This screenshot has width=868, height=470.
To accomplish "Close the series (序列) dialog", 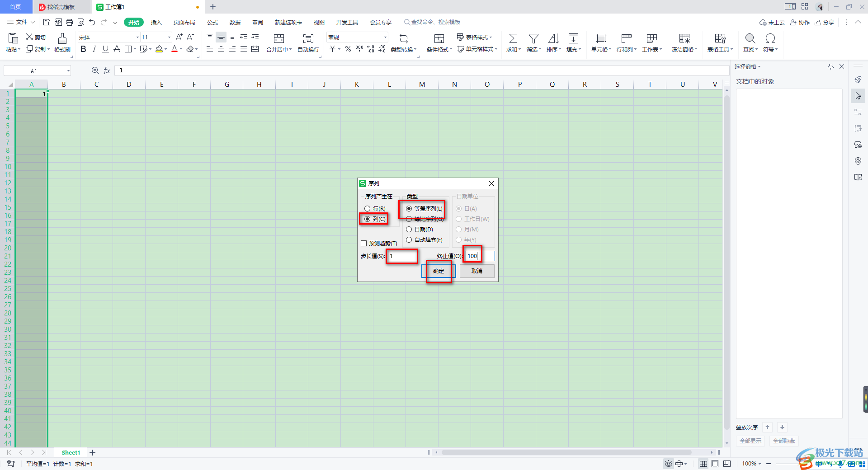I will (x=491, y=183).
